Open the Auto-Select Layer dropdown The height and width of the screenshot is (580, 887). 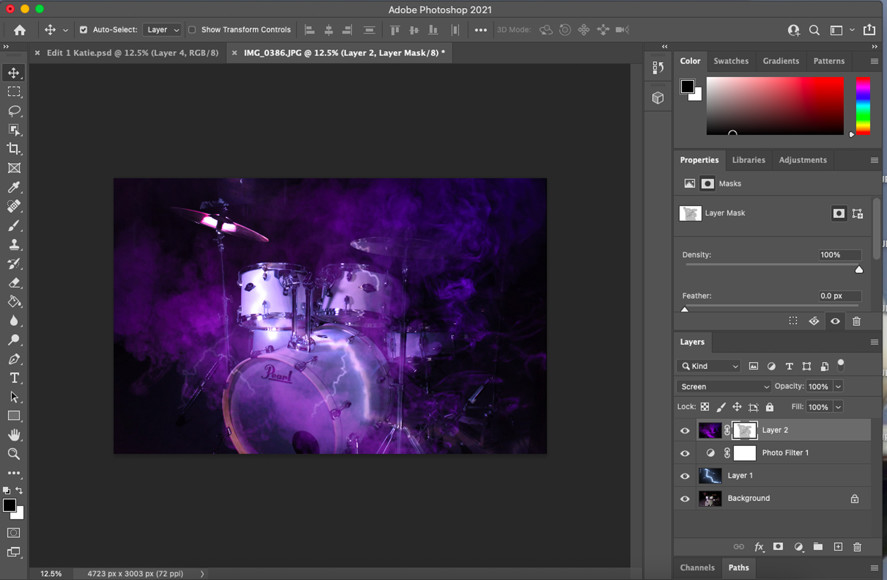[x=162, y=30]
